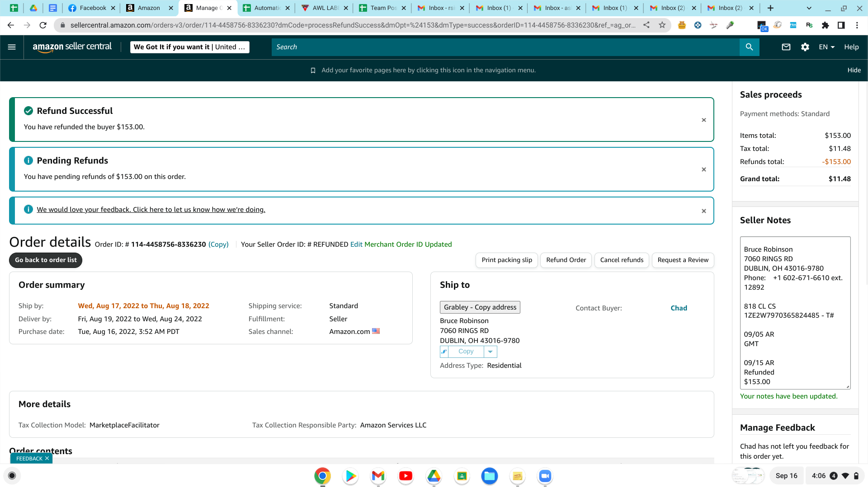Close the feedback request banner
The image size is (868, 488).
coord(703,211)
